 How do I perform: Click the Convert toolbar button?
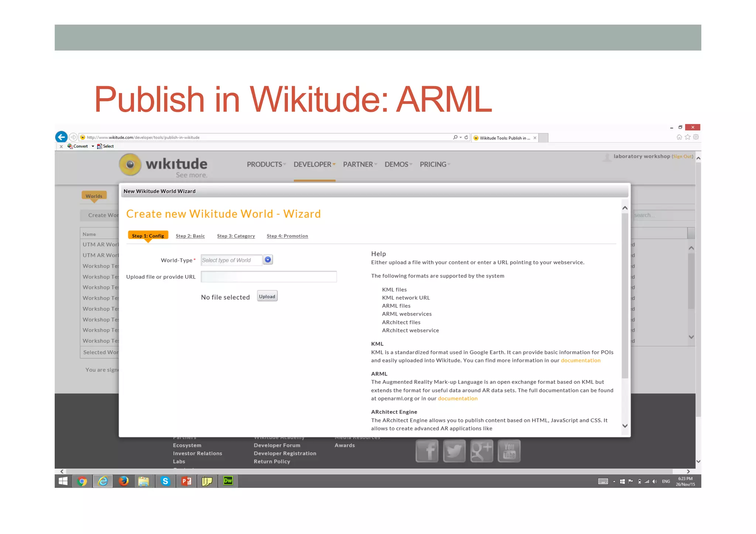[x=78, y=146]
